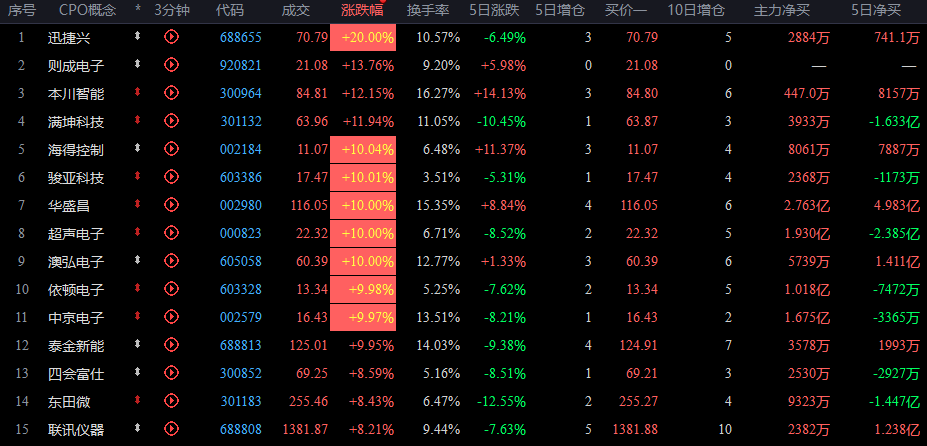Image resolution: width=927 pixels, height=446 pixels.
Task: Click the highlighted +20.00% change cell
Action: [x=363, y=38]
